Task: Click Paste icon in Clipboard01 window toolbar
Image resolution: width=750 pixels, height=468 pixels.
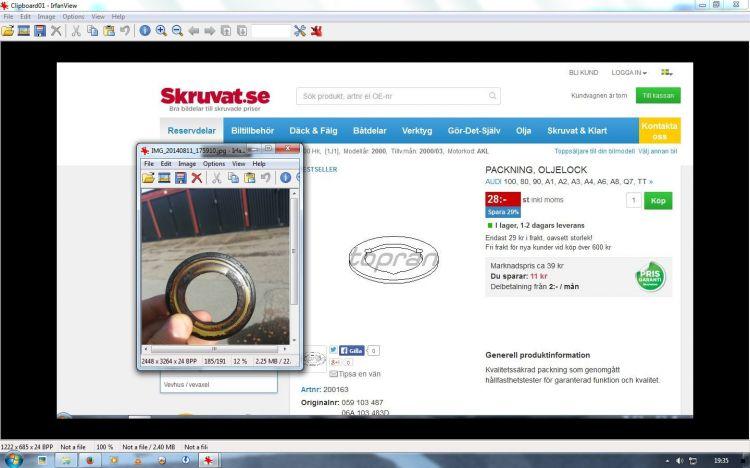Action: (108, 31)
